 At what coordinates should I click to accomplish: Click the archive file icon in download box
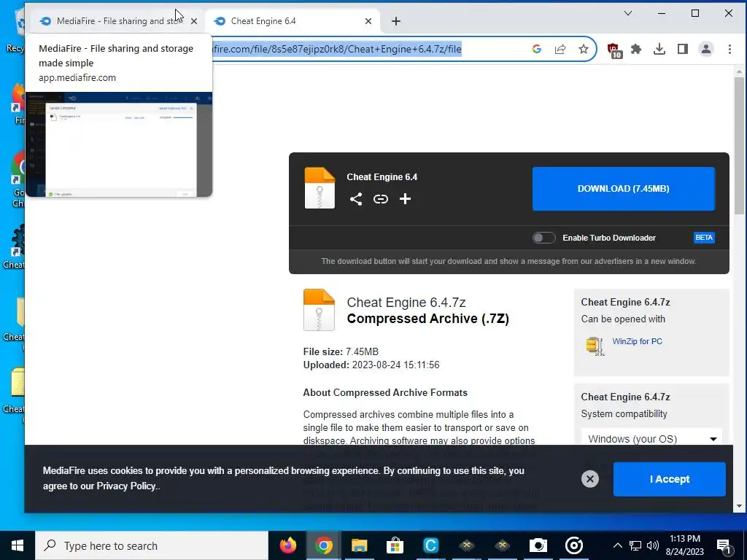pyautogui.click(x=320, y=188)
